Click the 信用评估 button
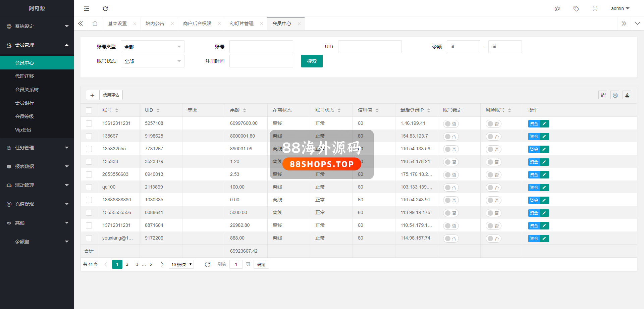 coord(111,95)
